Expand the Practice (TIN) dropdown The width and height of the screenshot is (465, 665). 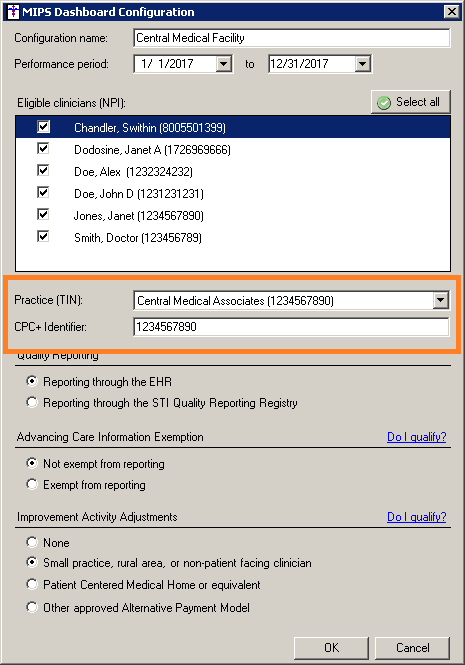[440, 301]
